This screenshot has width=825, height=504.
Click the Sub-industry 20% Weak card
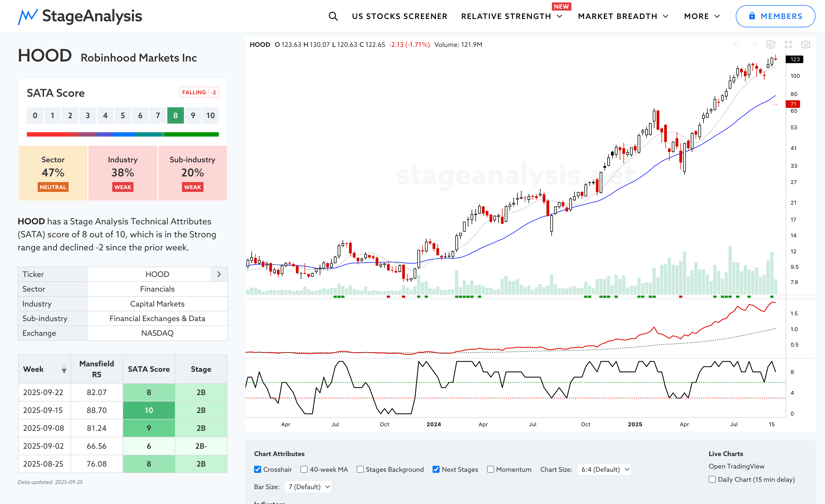coord(193,173)
